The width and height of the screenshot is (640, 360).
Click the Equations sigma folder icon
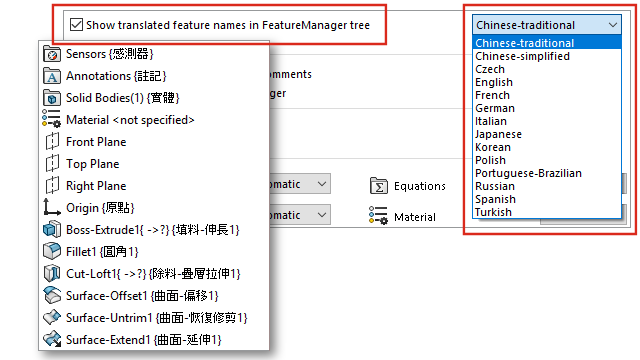[x=379, y=186]
